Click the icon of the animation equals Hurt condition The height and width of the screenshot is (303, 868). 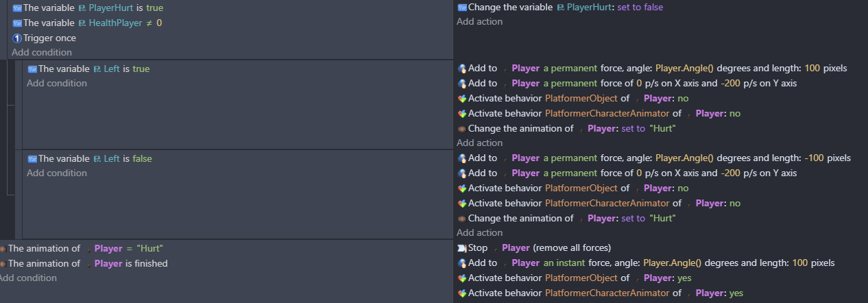click(x=3, y=249)
